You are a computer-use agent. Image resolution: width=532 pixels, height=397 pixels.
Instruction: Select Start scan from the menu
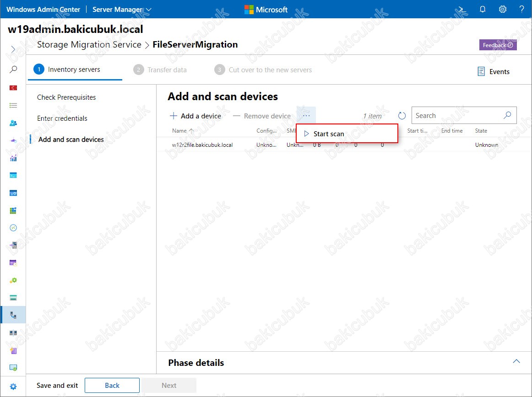coord(347,134)
